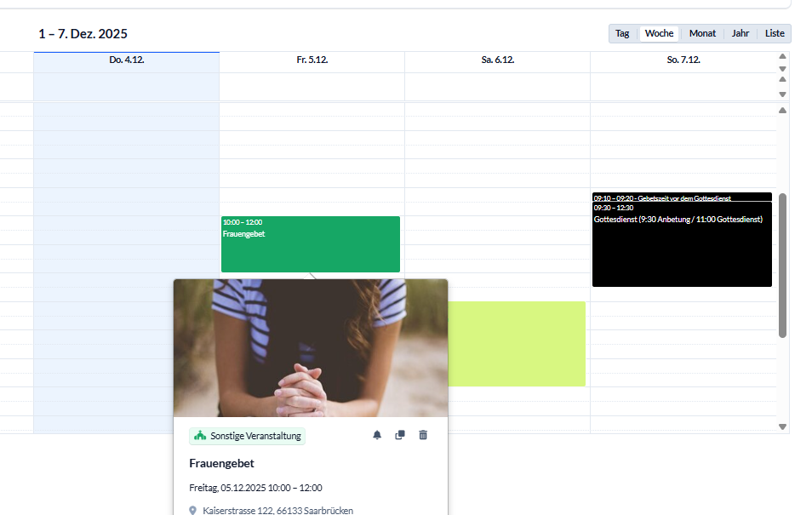
Task: Click scroll-up arrow of the main calendar grid
Action: coord(782,111)
